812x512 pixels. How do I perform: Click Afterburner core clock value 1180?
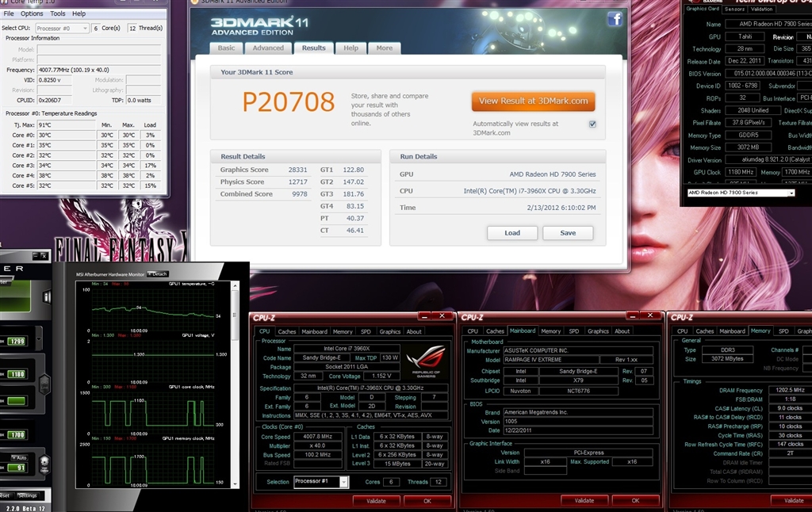click(17, 374)
